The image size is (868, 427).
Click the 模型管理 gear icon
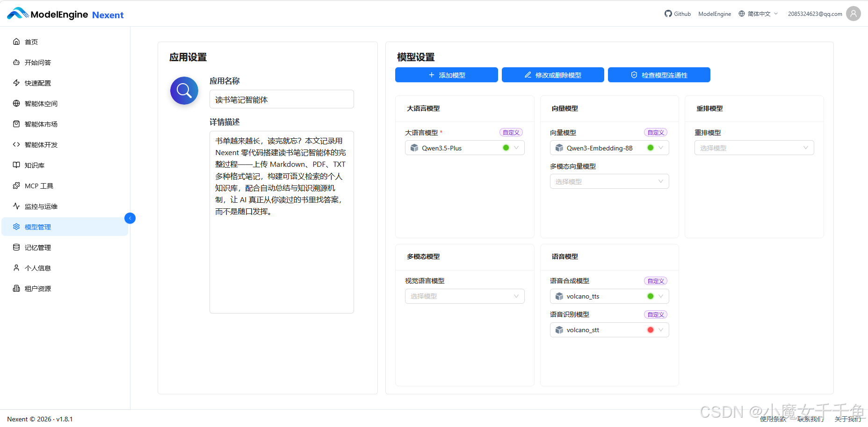coord(16,227)
